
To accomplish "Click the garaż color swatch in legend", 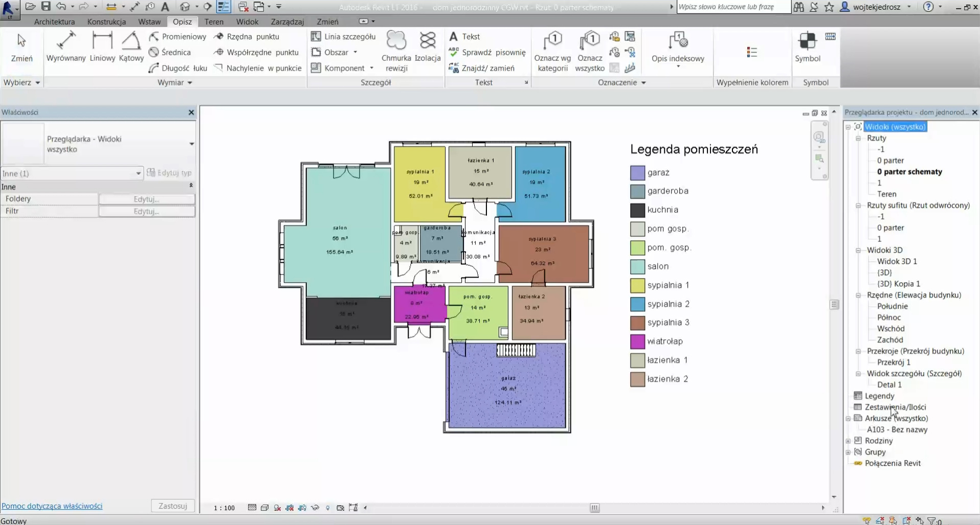I will coord(637,173).
